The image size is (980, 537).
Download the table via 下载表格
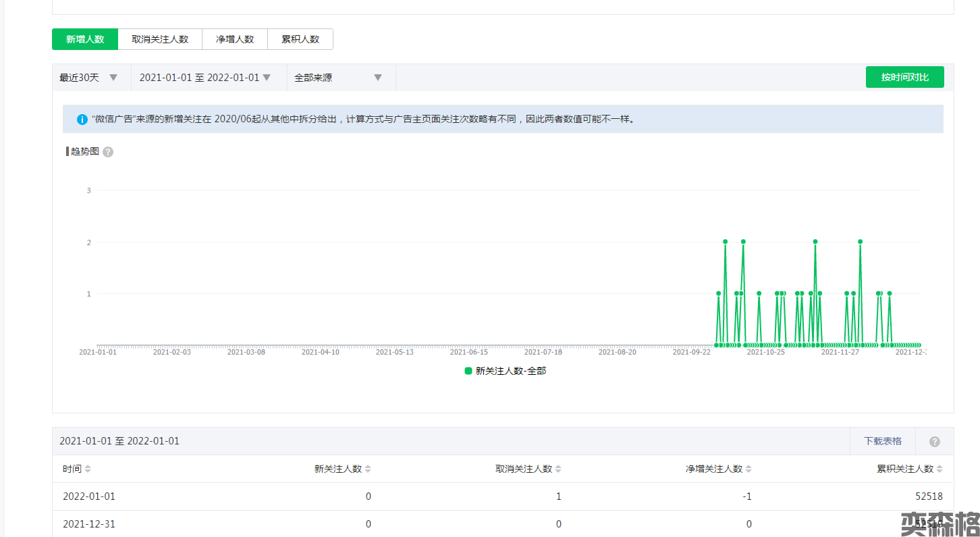(x=882, y=441)
